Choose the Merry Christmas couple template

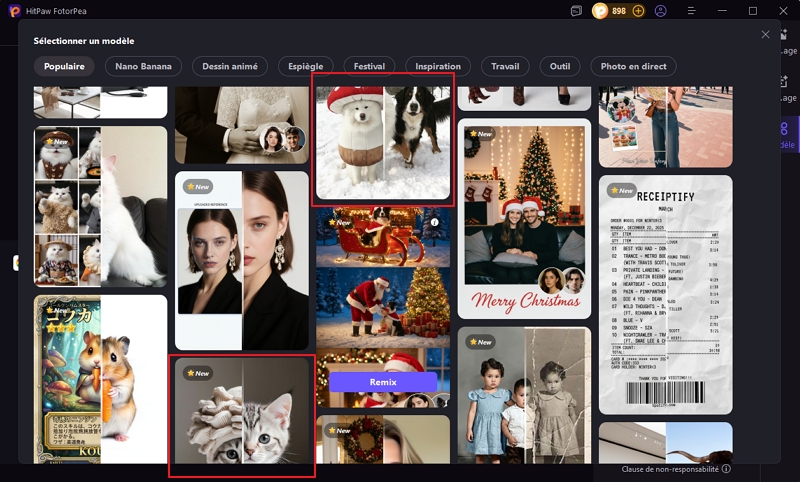click(x=524, y=218)
